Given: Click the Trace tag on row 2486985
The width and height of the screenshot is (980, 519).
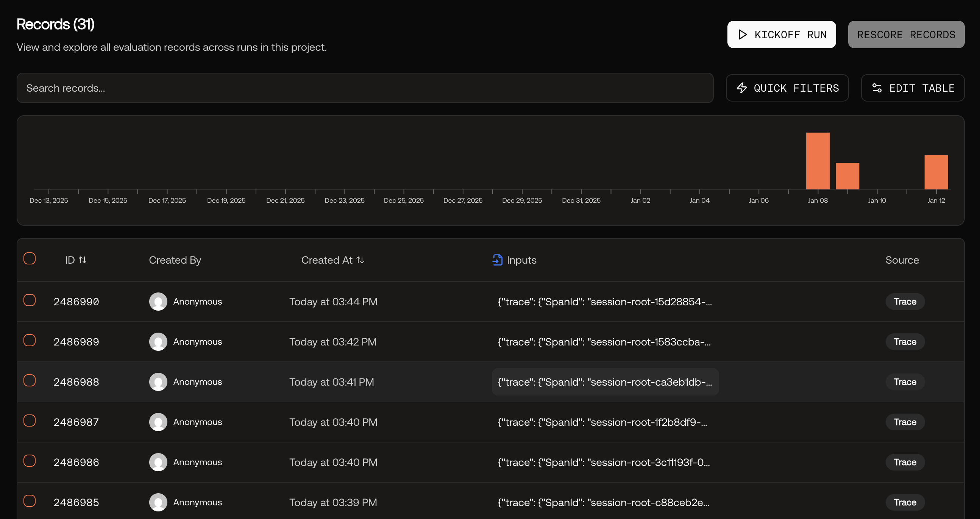Looking at the screenshot, I should click(905, 502).
